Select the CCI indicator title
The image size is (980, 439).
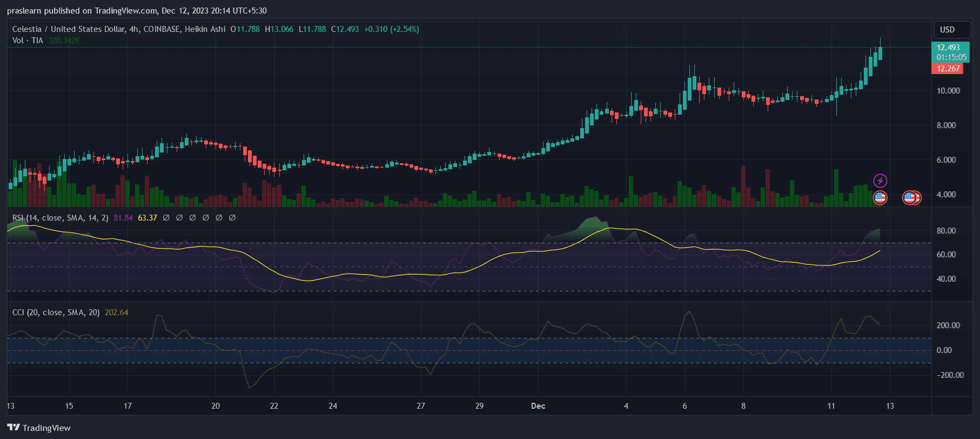click(56, 312)
